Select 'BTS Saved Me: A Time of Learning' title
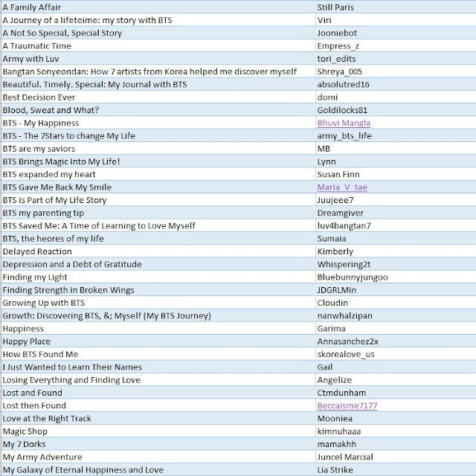 pyautogui.click(x=158, y=226)
